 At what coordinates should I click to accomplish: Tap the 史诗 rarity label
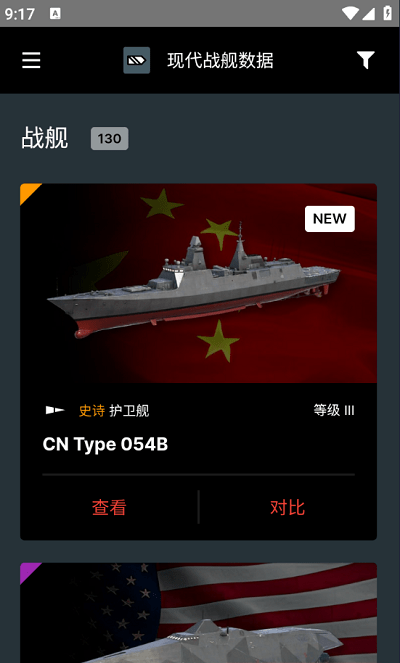coord(92,411)
